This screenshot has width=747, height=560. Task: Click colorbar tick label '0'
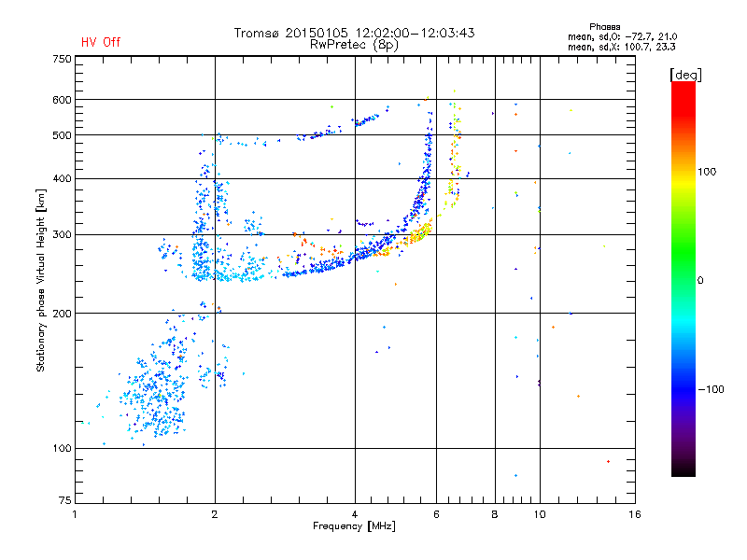tap(700, 281)
